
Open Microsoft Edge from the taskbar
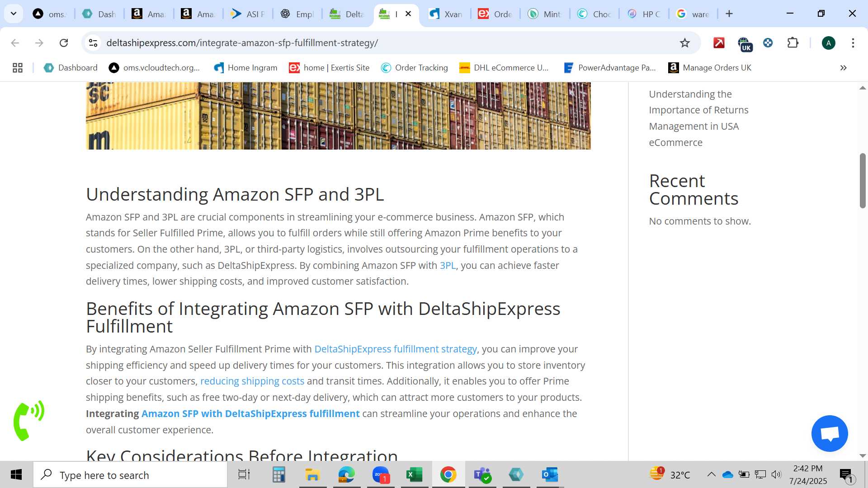pos(347,475)
